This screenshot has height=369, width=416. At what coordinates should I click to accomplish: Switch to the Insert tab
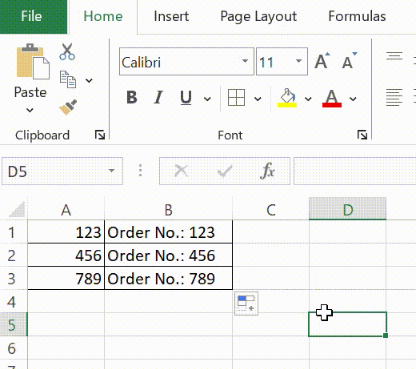pyautogui.click(x=171, y=16)
